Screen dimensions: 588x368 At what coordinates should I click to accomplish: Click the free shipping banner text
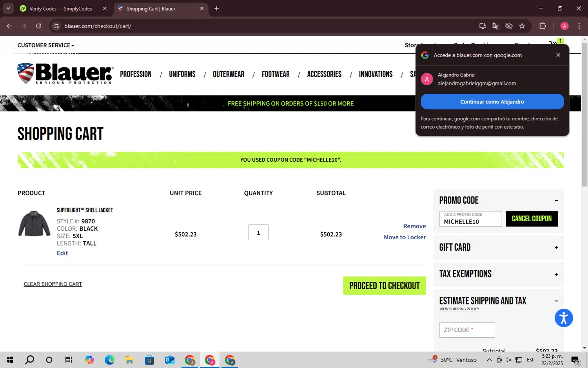(x=290, y=104)
